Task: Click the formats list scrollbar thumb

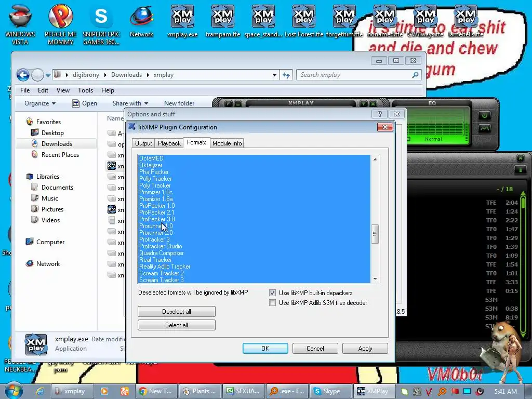Action: (x=375, y=234)
